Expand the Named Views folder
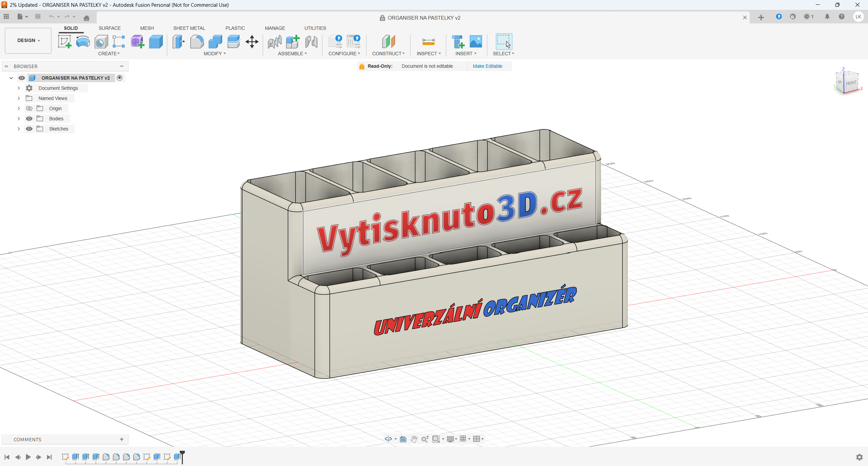The width and height of the screenshot is (868, 466). click(19, 98)
